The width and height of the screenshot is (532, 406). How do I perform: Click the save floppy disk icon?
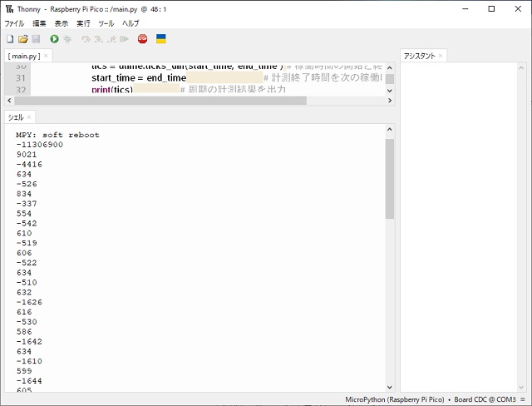[x=36, y=39]
